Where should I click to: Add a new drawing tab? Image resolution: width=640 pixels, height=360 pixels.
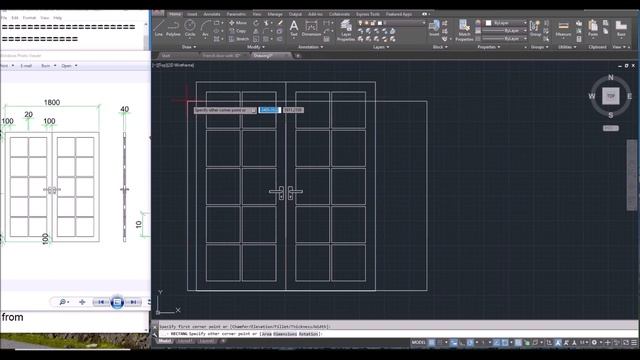tap(298, 56)
